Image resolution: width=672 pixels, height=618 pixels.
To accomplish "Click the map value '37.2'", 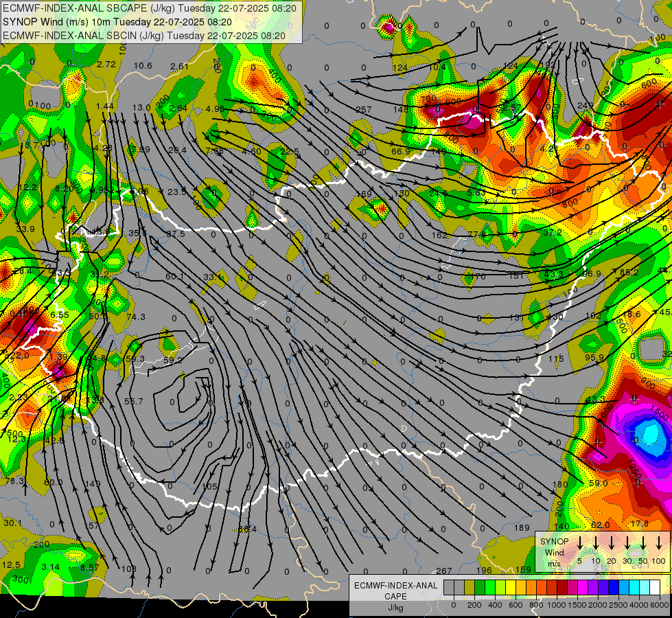I will coord(553,232).
